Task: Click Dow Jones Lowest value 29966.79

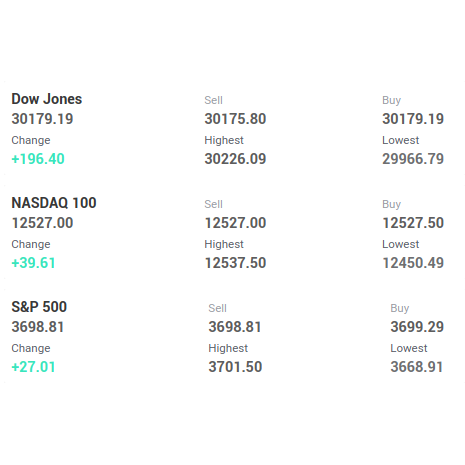Action: pos(413,159)
